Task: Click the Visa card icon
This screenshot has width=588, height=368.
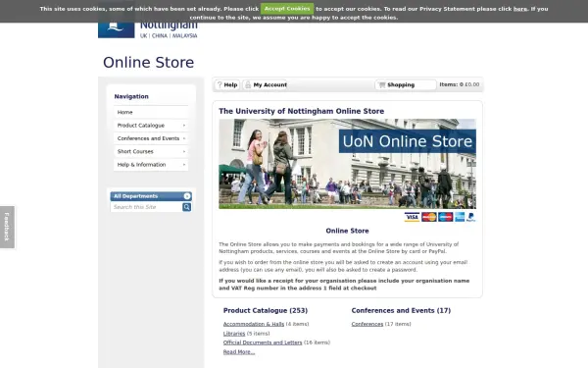Action: click(412, 217)
